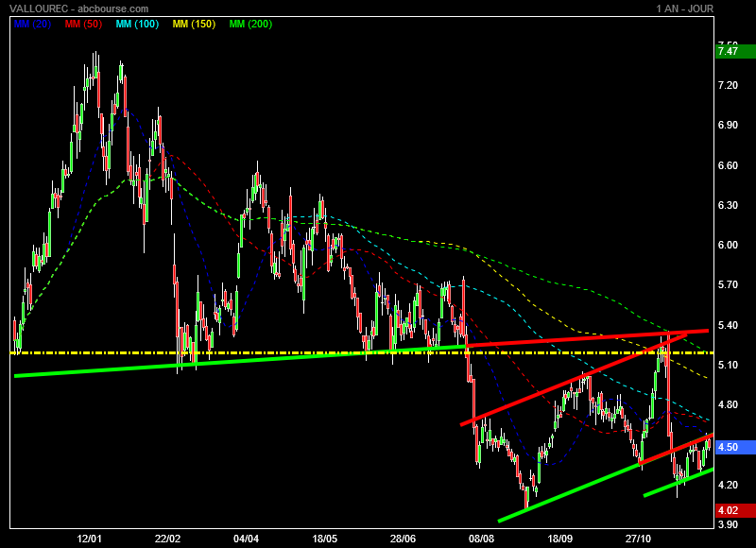Click the VALLOUREC - abcbourse.com chart title
This screenshot has height=548, width=756.
79,9
